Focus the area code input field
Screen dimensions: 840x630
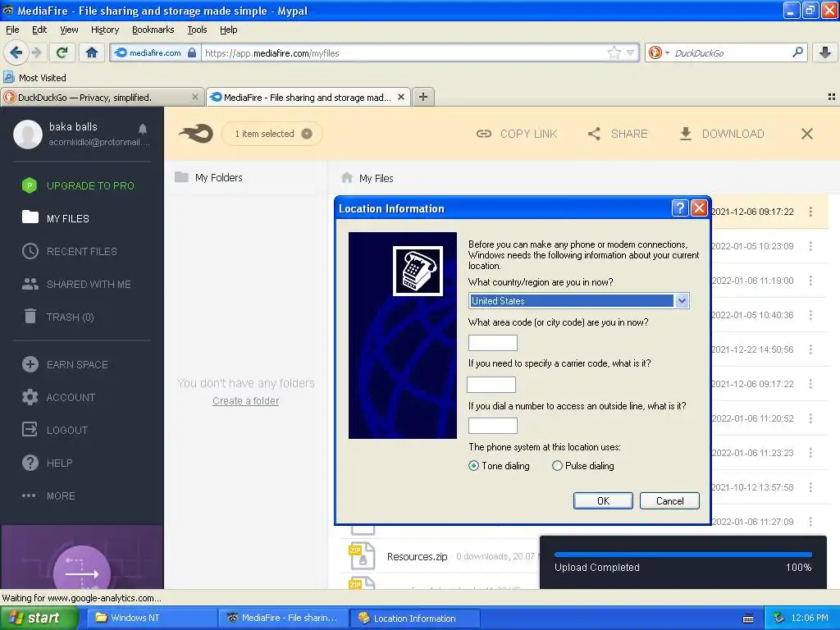492,342
